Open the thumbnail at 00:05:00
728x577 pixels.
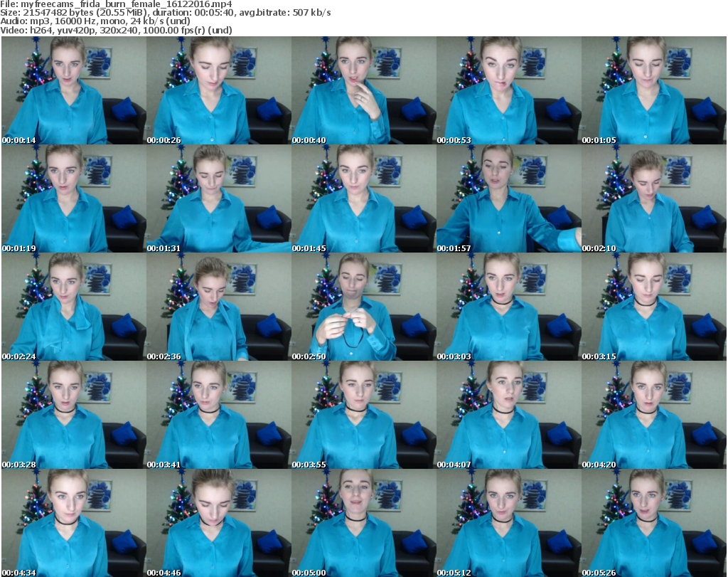[363, 523]
